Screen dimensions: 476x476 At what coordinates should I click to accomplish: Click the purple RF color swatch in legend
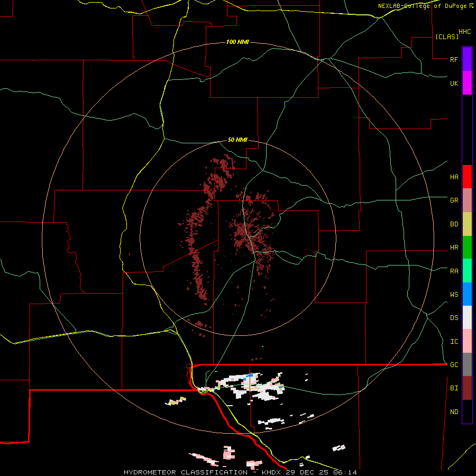pos(467,59)
